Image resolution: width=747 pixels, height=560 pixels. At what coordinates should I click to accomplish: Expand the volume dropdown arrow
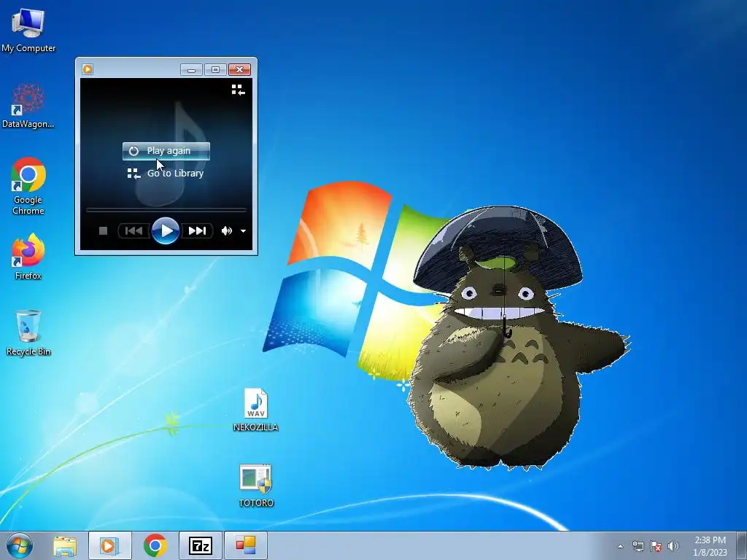pyautogui.click(x=243, y=231)
